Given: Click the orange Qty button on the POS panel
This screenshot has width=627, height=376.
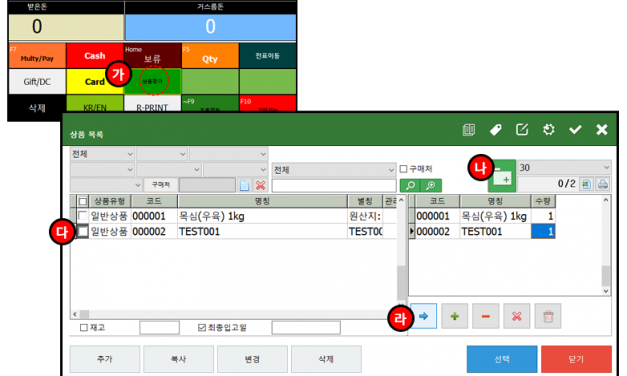Looking at the screenshot, I should [210, 56].
